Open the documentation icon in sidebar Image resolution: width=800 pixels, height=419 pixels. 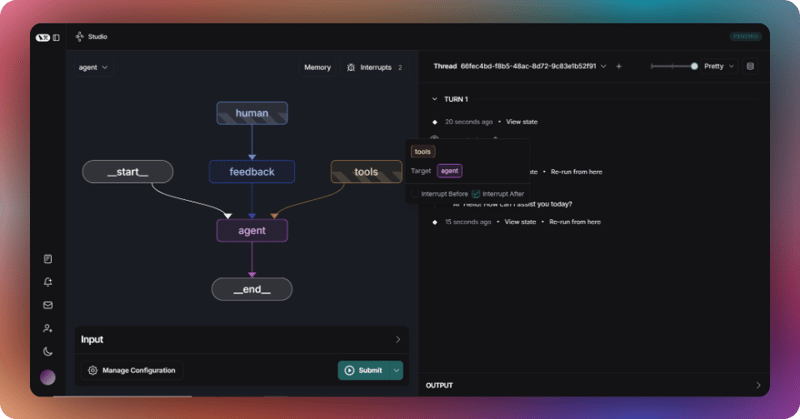pyautogui.click(x=48, y=259)
